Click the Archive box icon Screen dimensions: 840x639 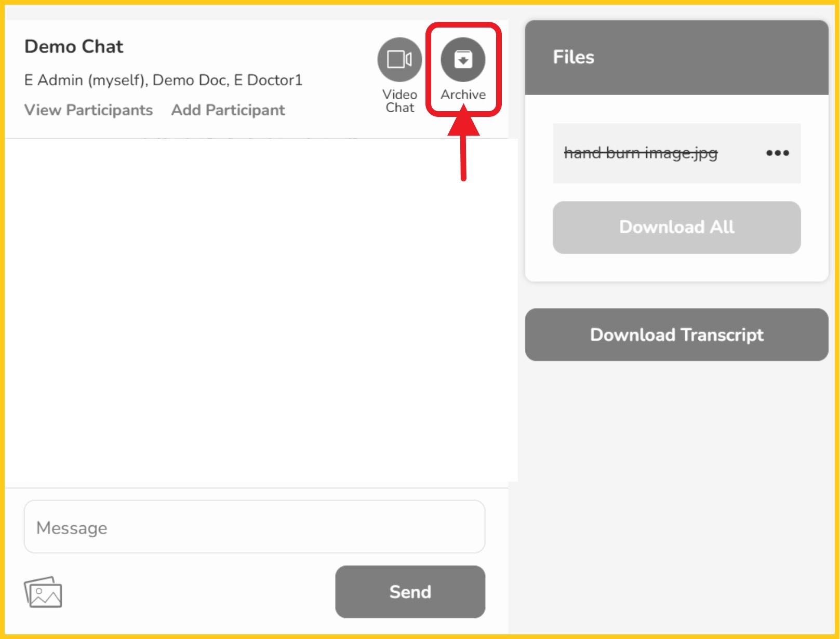463,60
